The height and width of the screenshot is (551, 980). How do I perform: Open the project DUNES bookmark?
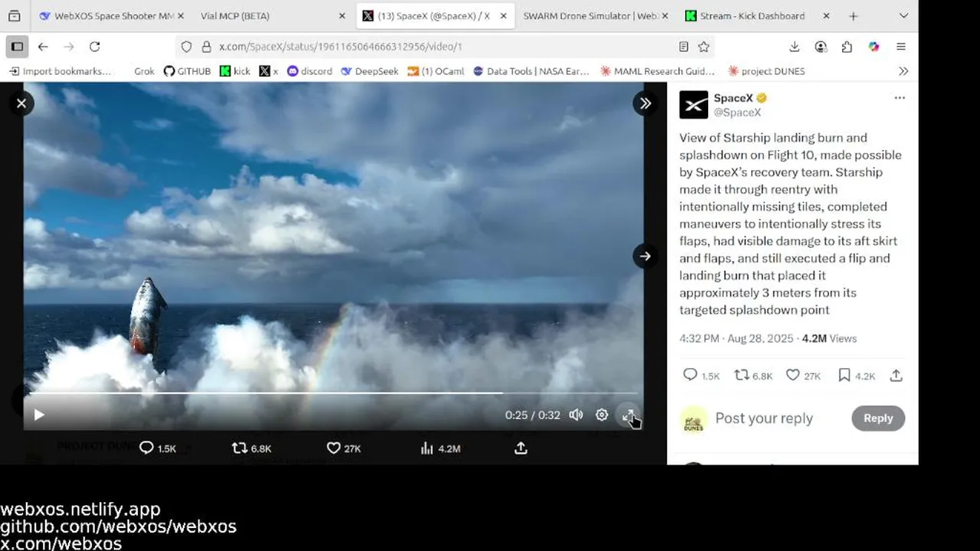pos(766,71)
